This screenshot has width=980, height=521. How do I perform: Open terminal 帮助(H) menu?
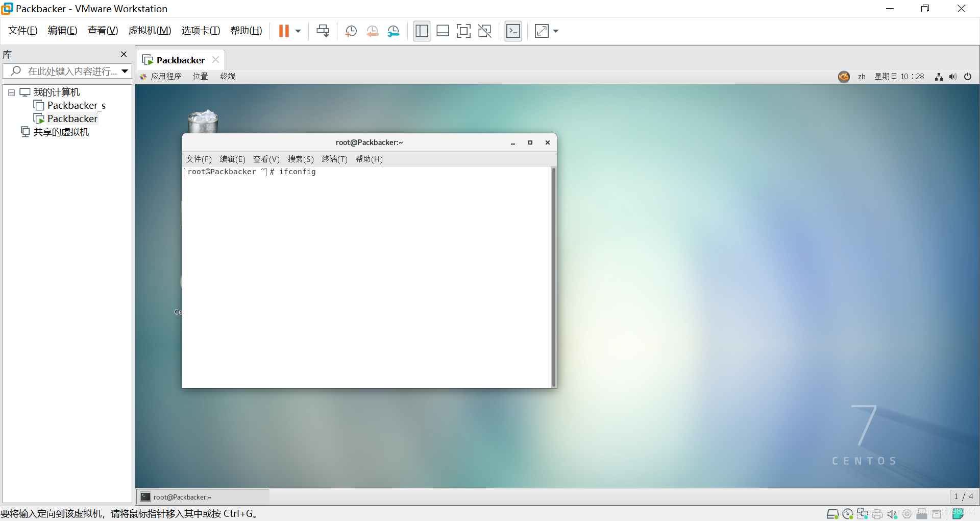coord(369,159)
